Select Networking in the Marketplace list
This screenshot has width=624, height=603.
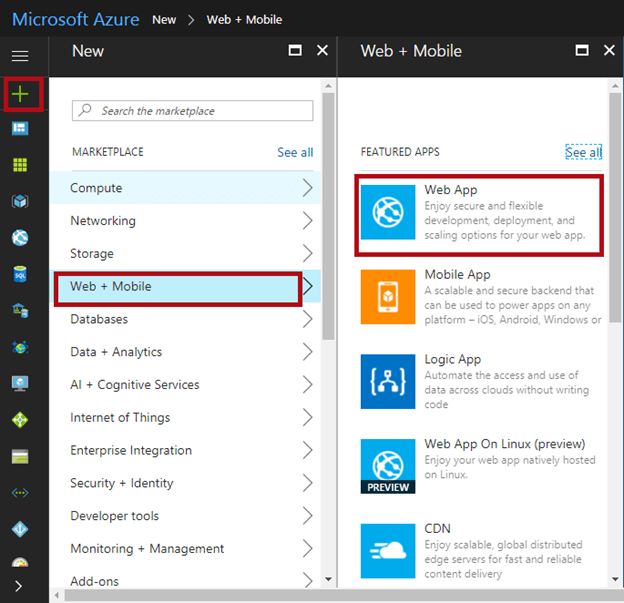pos(103,221)
